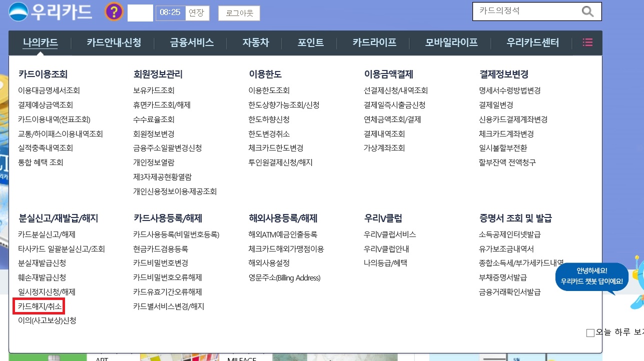The image size is (644, 361).
Task: Go to 수수료율조회
Action: tap(154, 119)
